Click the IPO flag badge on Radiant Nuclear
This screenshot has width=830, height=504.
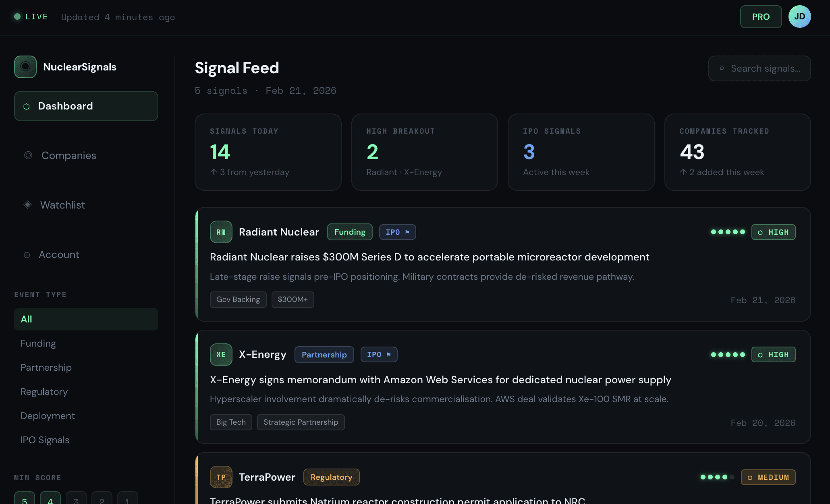[x=397, y=232]
